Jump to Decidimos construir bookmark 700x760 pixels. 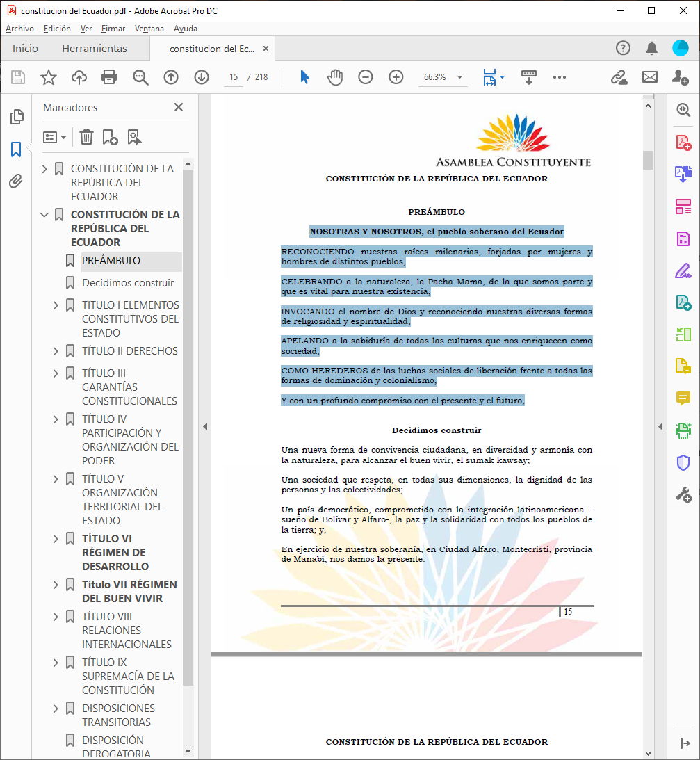(x=128, y=283)
